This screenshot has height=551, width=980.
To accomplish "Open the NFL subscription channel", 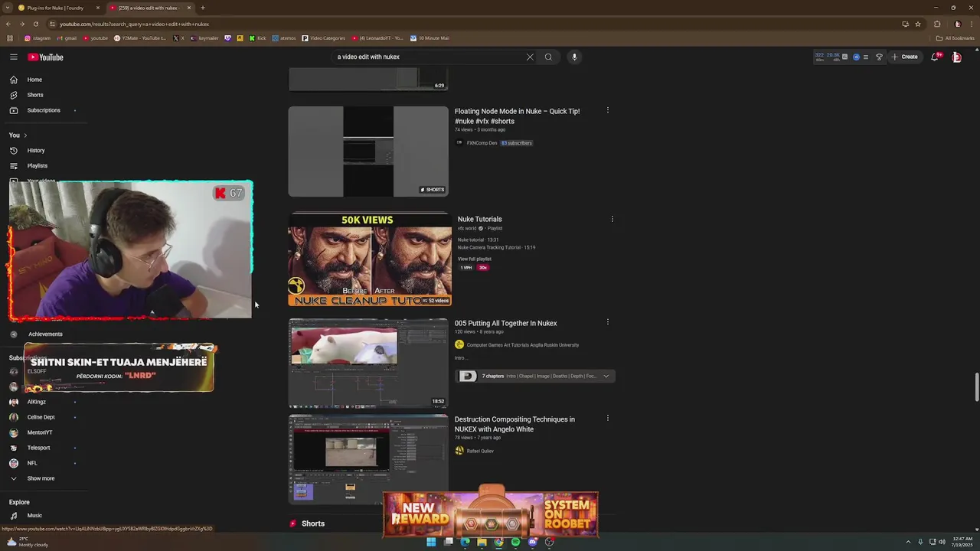I will tap(32, 463).
